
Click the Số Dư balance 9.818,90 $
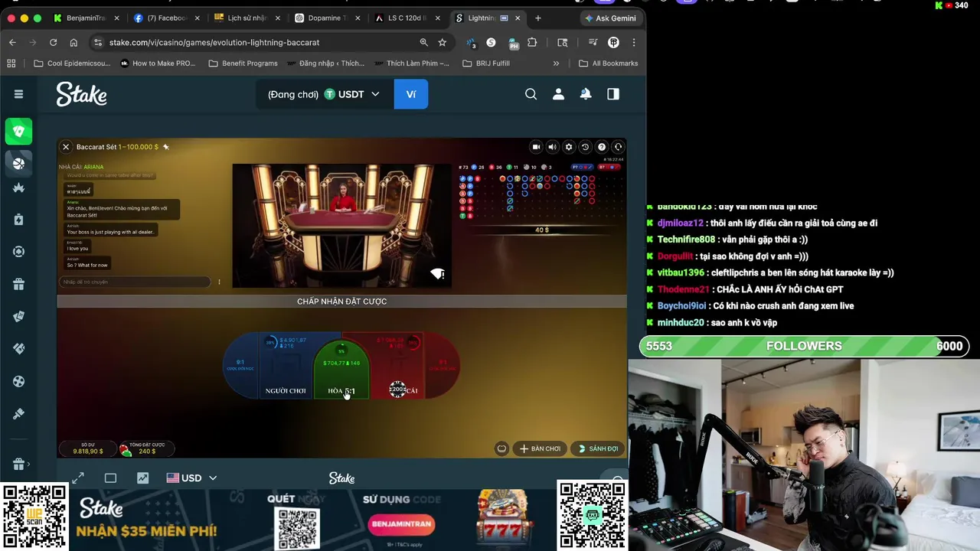click(88, 448)
